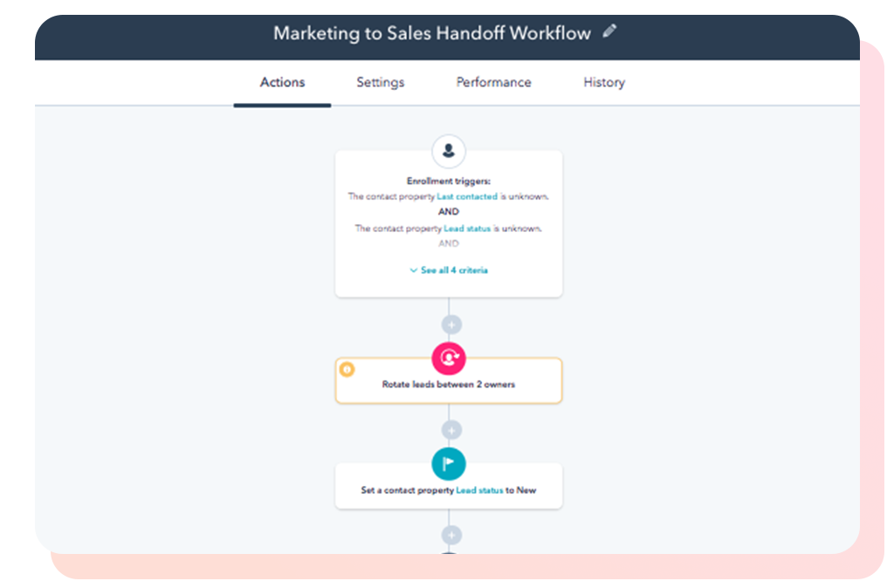
Task: Click the workflow title Marketing to Sales Handoff
Action: click(432, 33)
